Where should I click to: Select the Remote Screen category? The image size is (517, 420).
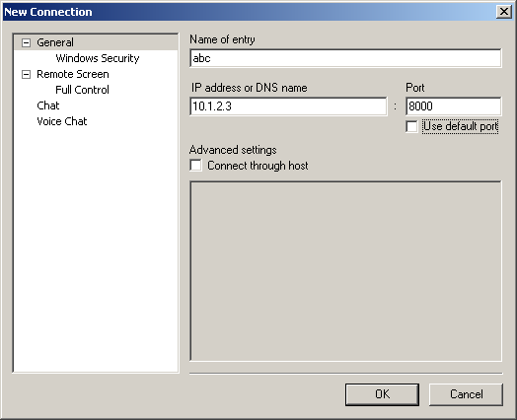(x=73, y=74)
